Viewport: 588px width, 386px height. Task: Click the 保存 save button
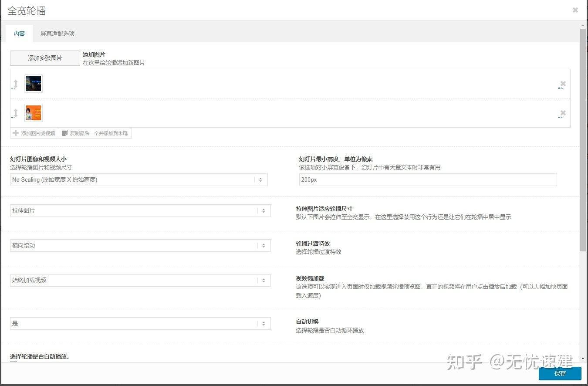[x=560, y=373]
